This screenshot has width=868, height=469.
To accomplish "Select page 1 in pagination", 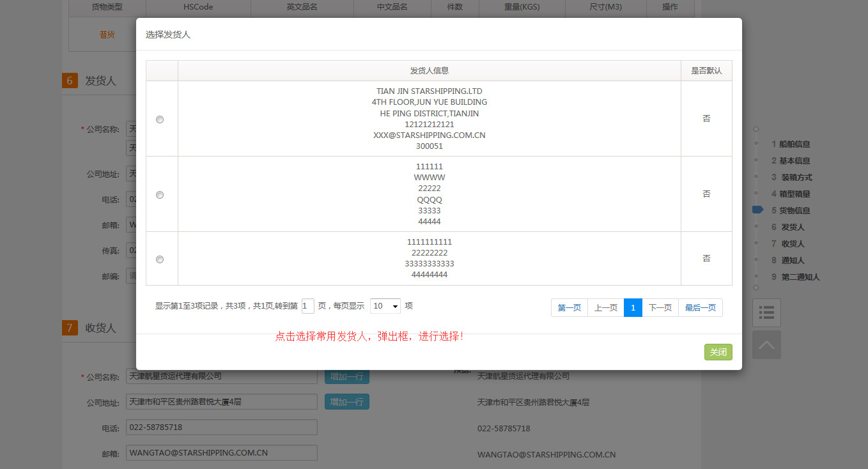I will [633, 308].
